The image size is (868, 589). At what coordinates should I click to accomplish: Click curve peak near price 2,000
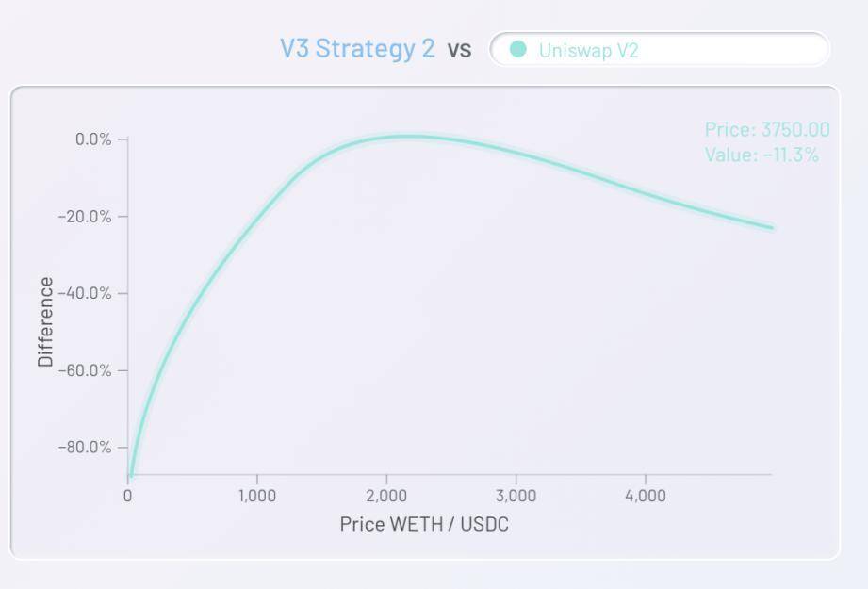pyautogui.click(x=407, y=137)
